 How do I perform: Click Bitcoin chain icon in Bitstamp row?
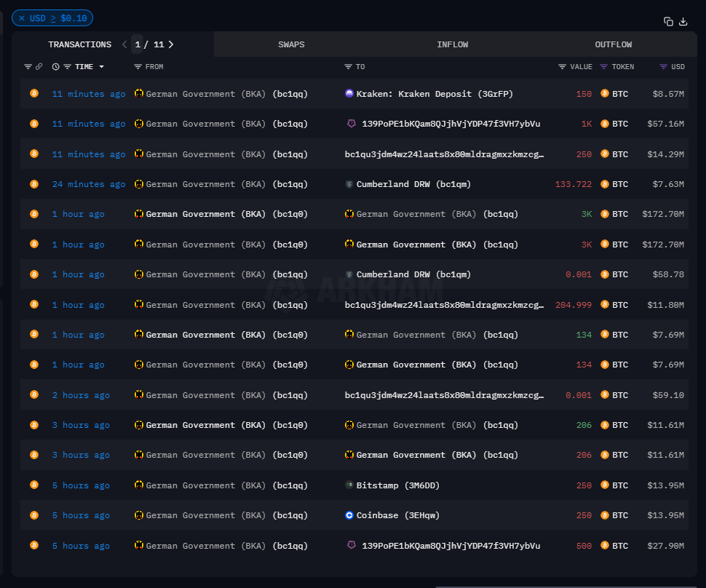point(34,485)
